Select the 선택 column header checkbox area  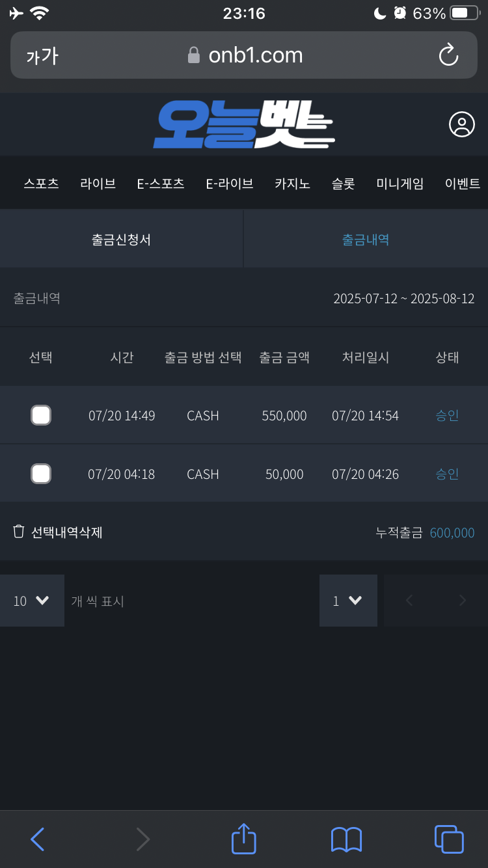pyautogui.click(x=41, y=357)
